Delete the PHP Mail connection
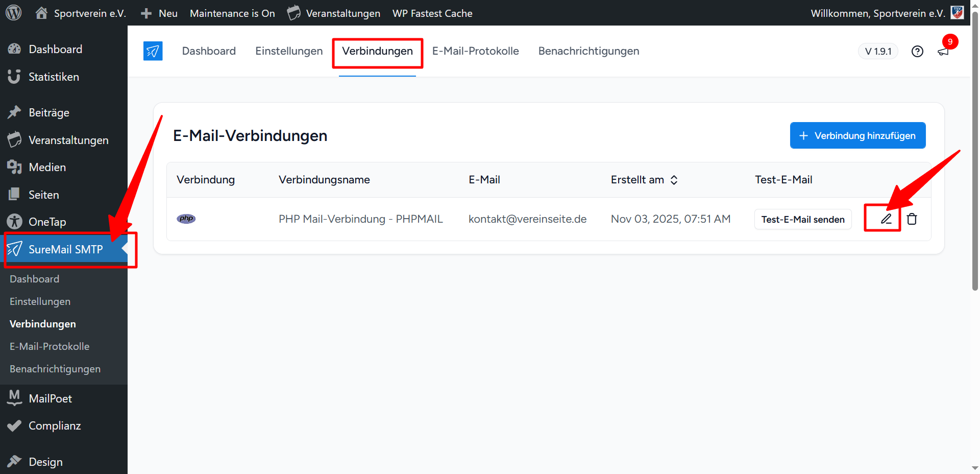Screen dimensions: 980x474 [912, 219]
